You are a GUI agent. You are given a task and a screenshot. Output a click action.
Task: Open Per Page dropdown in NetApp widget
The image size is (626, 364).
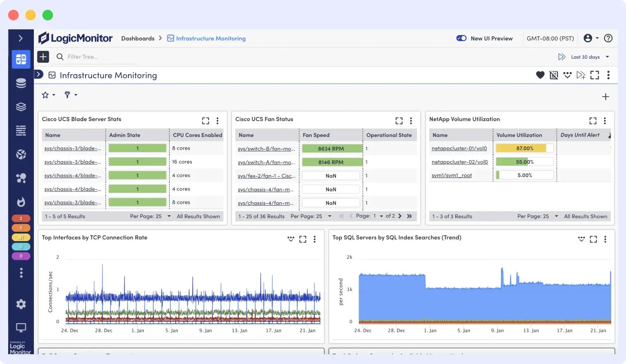[538, 216]
